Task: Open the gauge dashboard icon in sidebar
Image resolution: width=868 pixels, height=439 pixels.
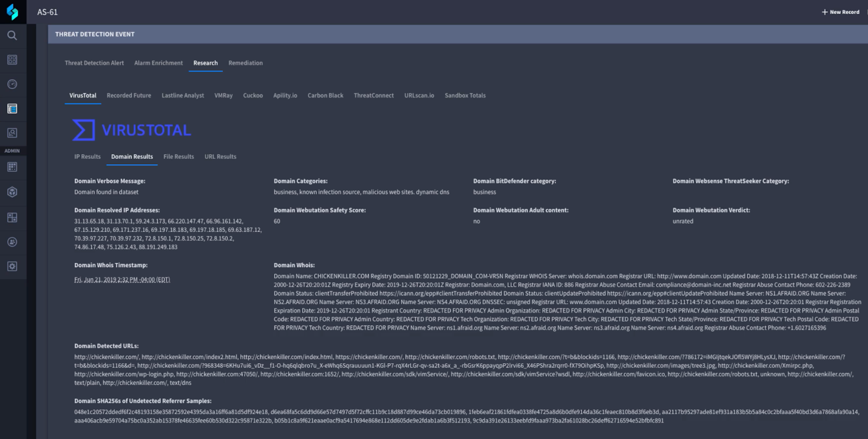Action: [x=12, y=84]
